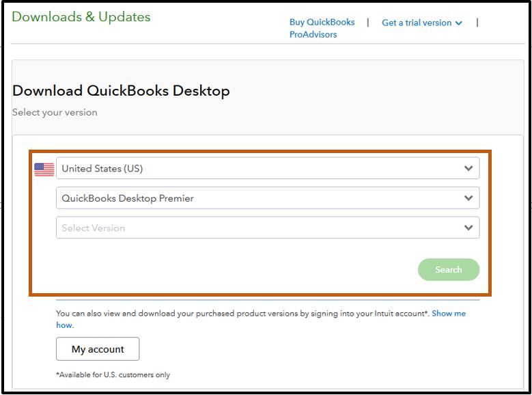The width and height of the screenshot is (532, 395).
Task: Click the United States flag icon
Action: [x=44, y=169]
